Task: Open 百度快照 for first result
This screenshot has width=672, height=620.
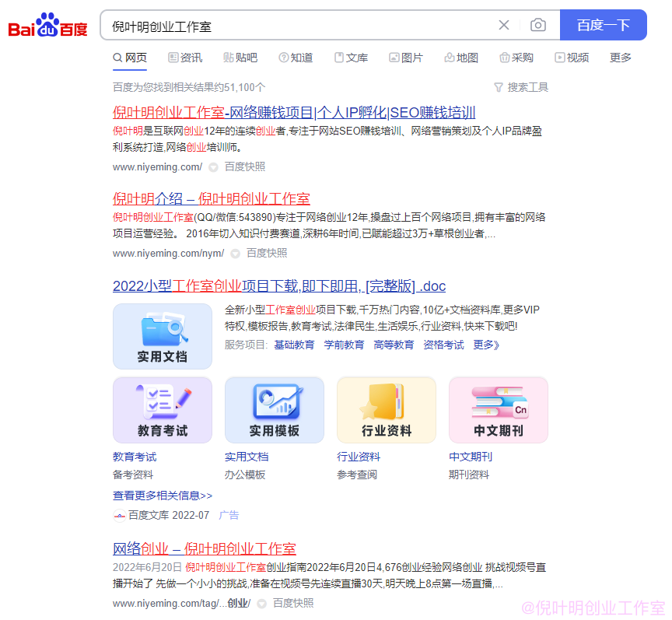Action: pos(245,166)
